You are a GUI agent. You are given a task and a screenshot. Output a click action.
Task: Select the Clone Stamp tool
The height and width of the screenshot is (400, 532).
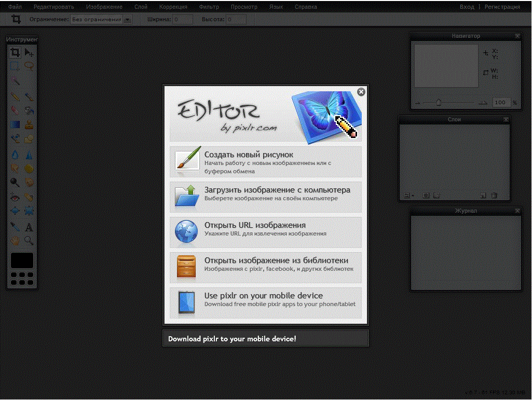29,125
